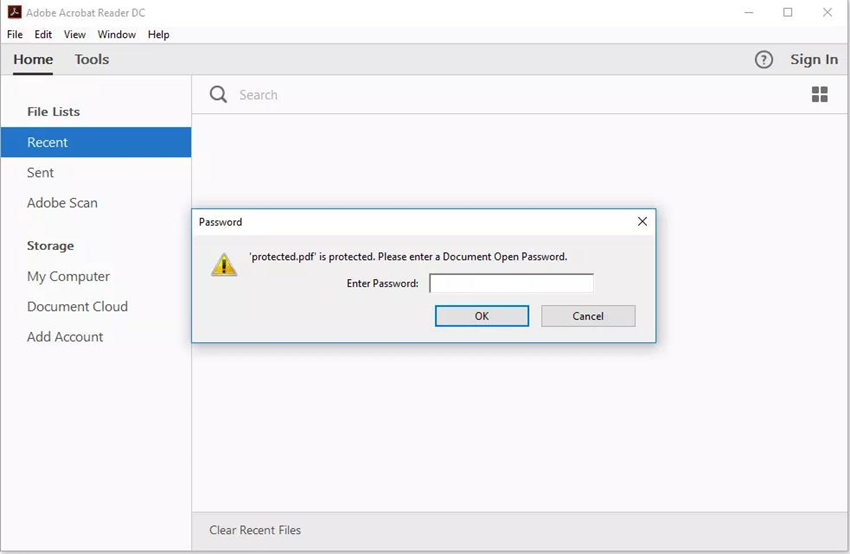The height and width of the screenshot is (554, 850).
Task: Click the search magnifier icon
Action: [218, 95]
